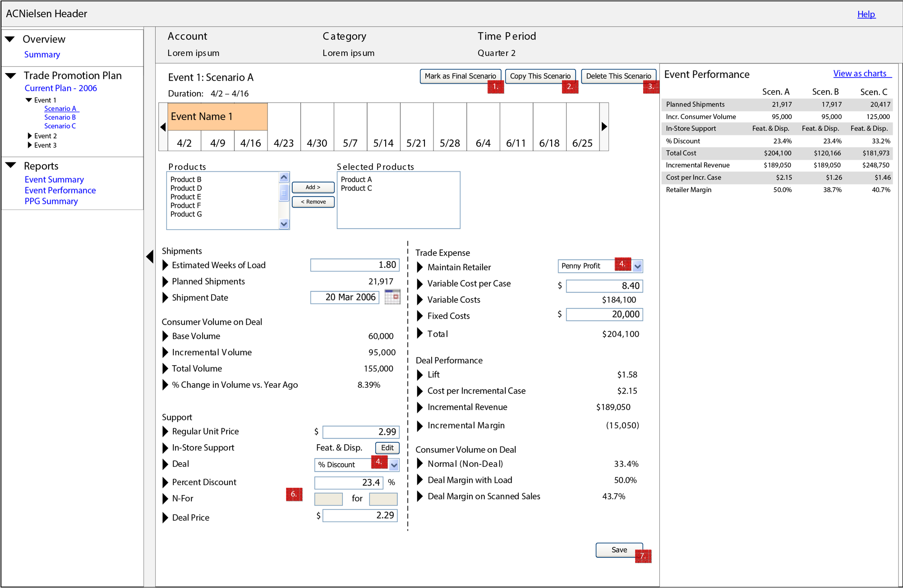Screen dimensions: 903x588
Task: Expand the Event 2 tree item
Action: pos(30,135)
